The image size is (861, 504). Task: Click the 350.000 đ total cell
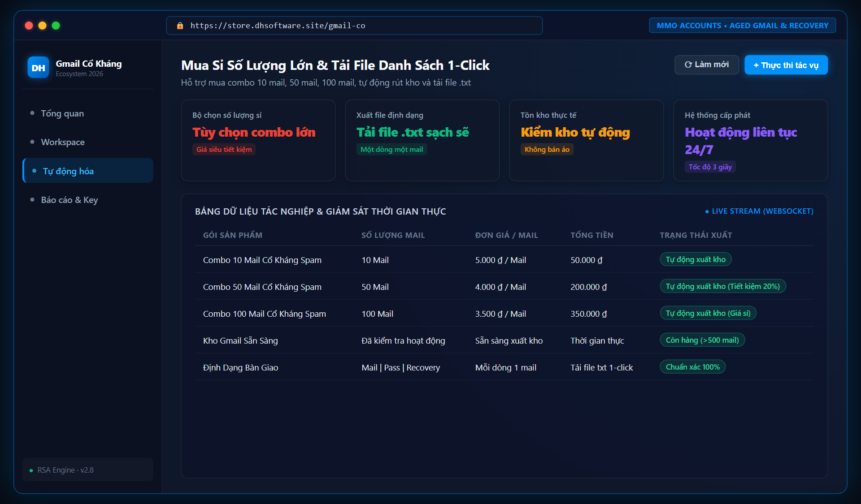(x=588, y=314)
